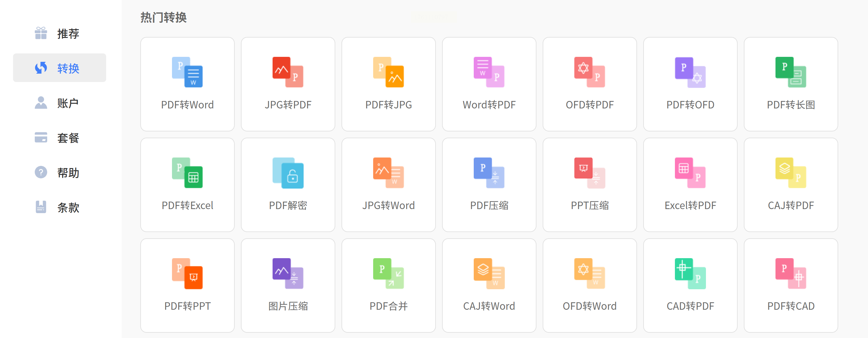Select the 转换 sidebar tab
This screenshot has height=338, width=868.
coord(59,68)
